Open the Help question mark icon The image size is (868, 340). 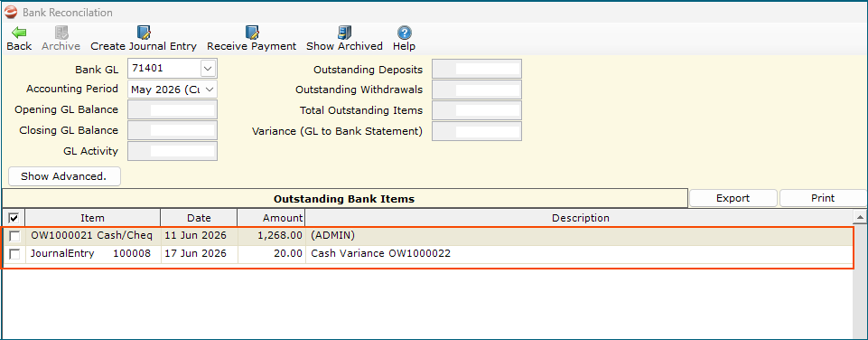point(404,33)
